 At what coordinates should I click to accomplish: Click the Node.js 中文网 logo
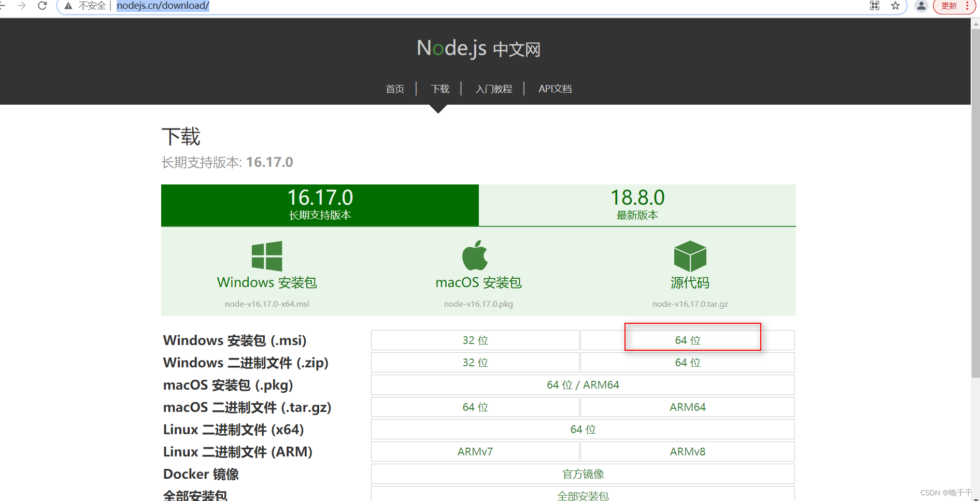coord(478,48)
